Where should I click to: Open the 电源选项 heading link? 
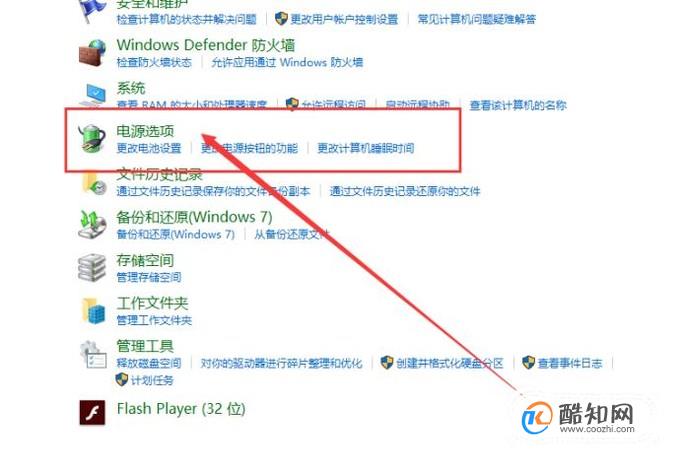145,131
